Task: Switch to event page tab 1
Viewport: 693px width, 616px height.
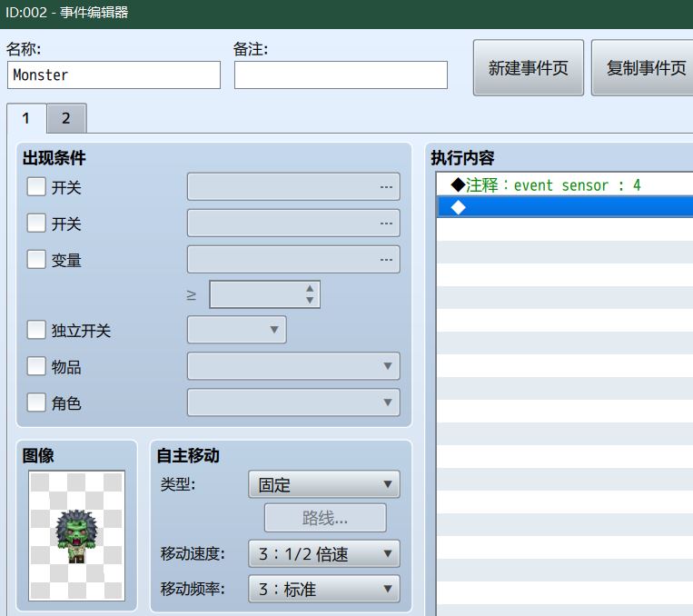Action: pyautogui.click(x=26, y=118)
